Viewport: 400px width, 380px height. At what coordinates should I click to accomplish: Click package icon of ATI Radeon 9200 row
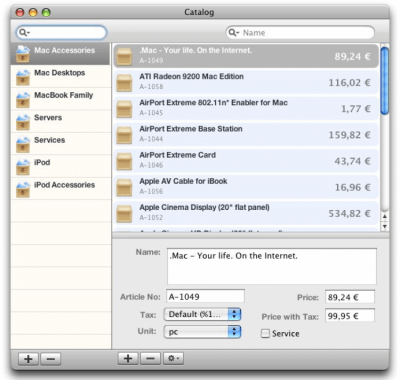pos(124,82)
